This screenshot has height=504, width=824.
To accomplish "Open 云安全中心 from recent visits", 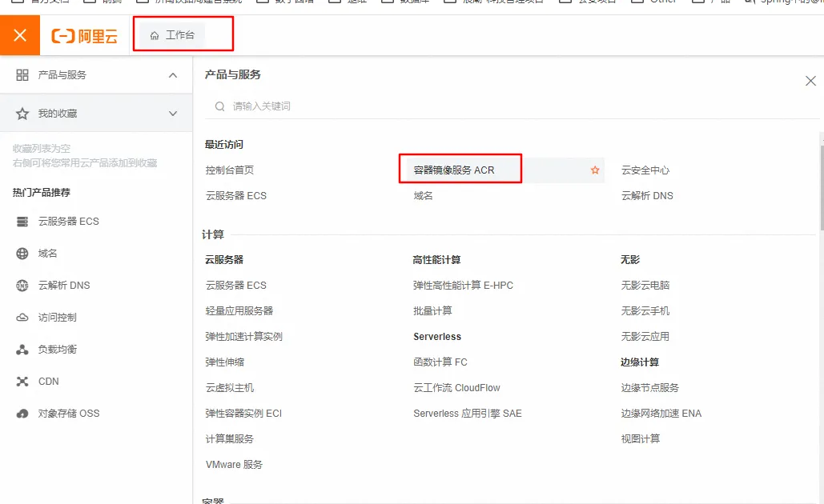I will pyautogui.click(x=645, y=170).
